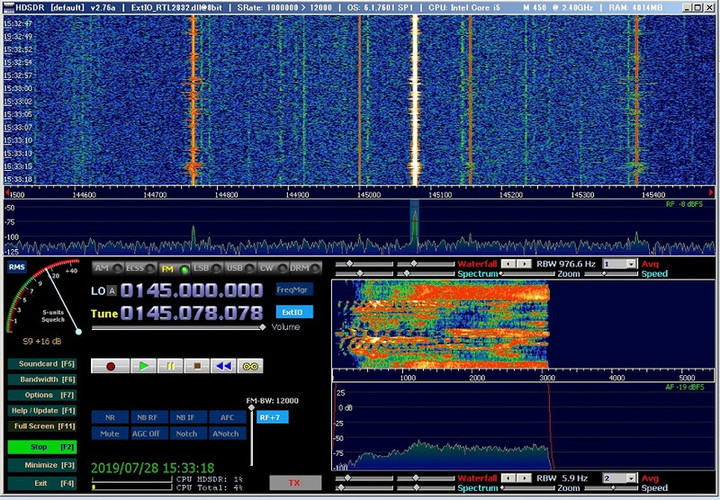The image size is (720, 500).
Task: Switch to Full Screen [F11]
Action: [42, 427]
